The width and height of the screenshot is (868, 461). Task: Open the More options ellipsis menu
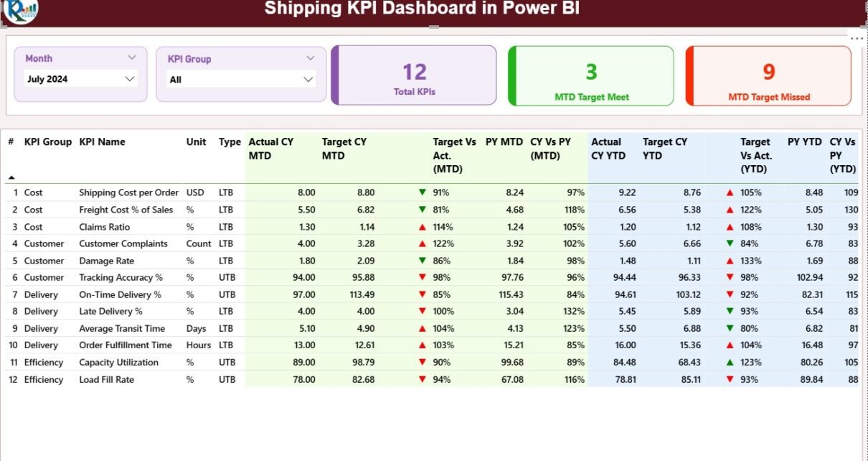[857, 39]
